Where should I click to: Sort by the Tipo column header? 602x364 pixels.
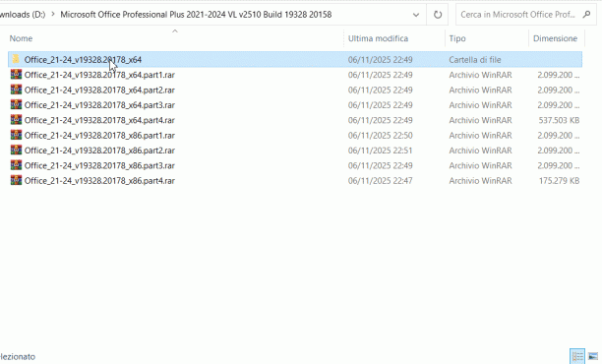click(x=457, y=38)
